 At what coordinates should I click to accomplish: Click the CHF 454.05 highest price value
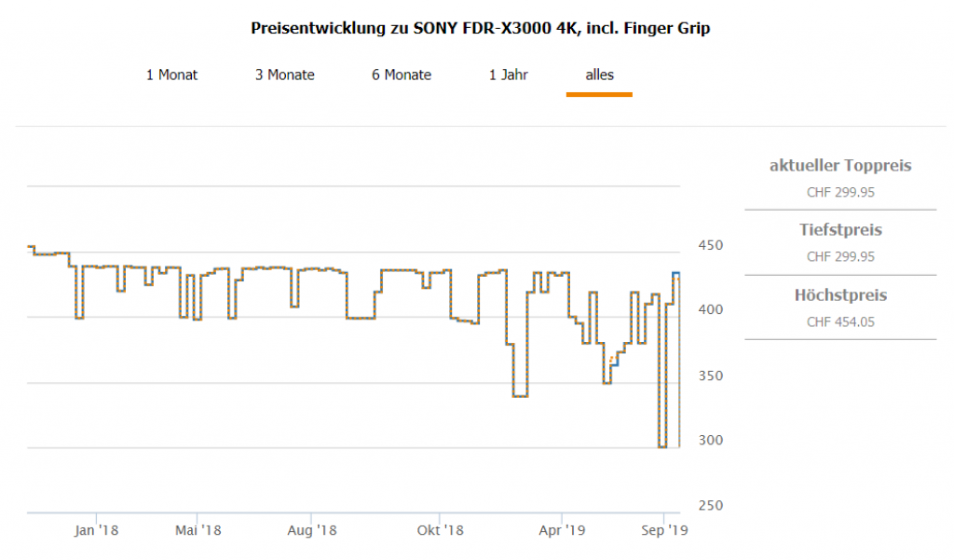840,322
